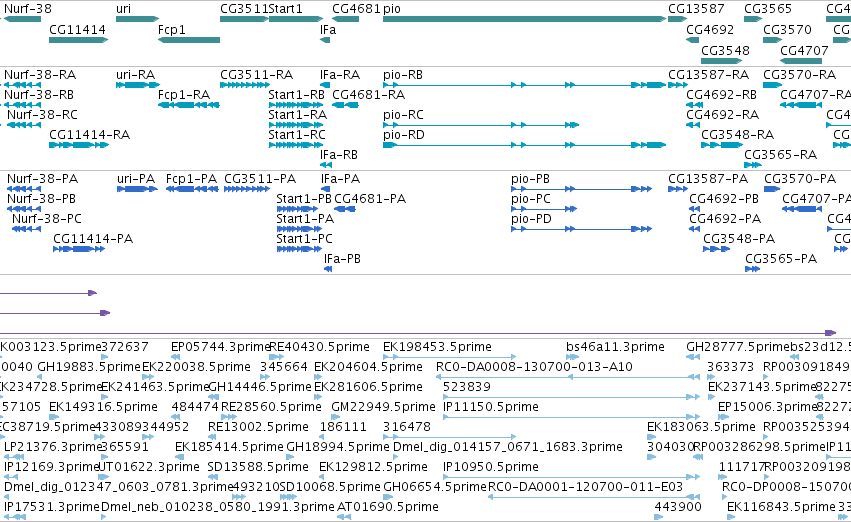Click the GM22949.5prime EST label

pyautogui.click(x=383, y=407)
